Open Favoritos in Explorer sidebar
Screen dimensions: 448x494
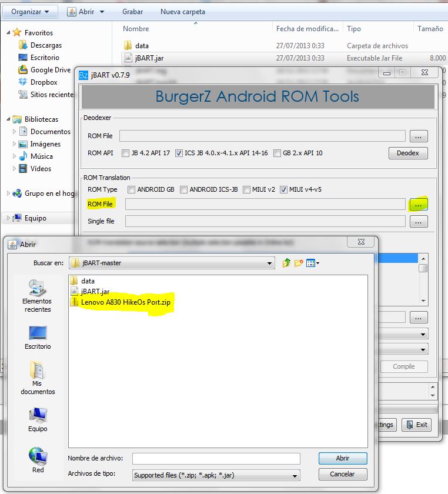pos(33,32)
